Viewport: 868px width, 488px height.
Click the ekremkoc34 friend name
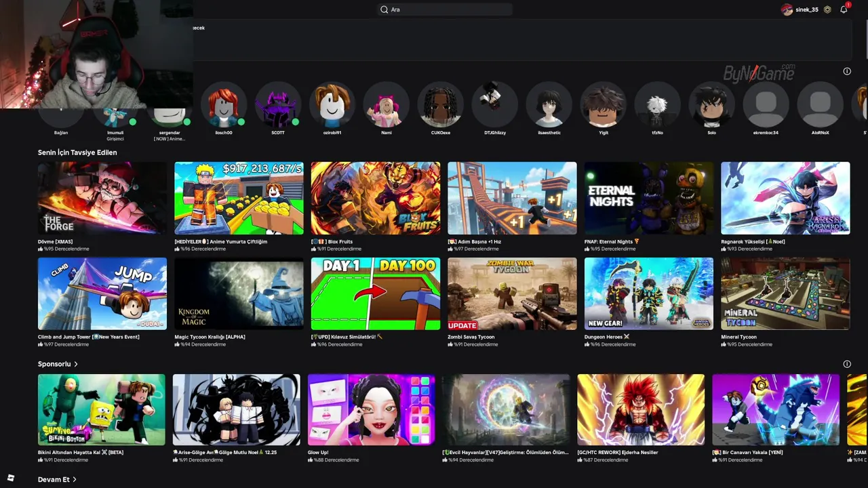pos(766,133)
